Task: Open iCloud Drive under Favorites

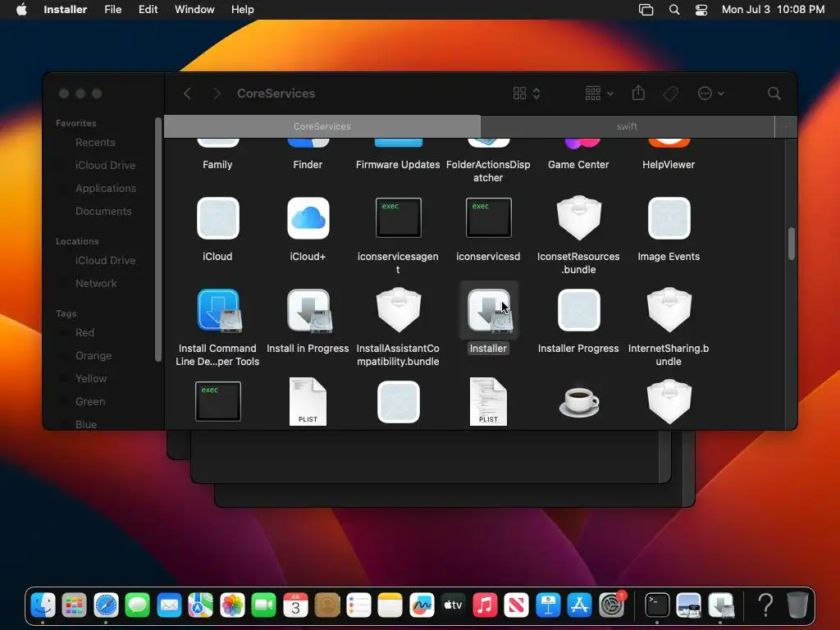Action: pos(105,166)
